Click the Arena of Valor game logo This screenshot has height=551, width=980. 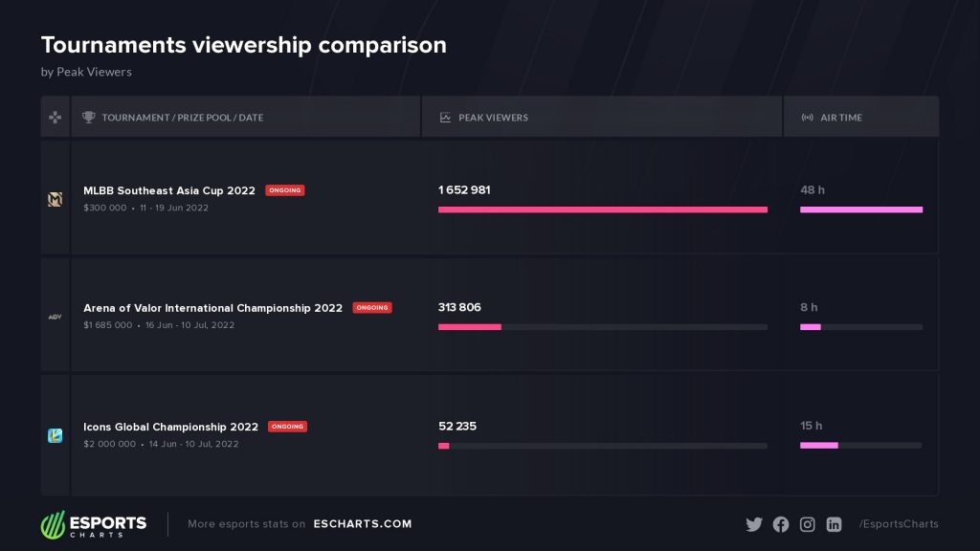pos(56,317)
